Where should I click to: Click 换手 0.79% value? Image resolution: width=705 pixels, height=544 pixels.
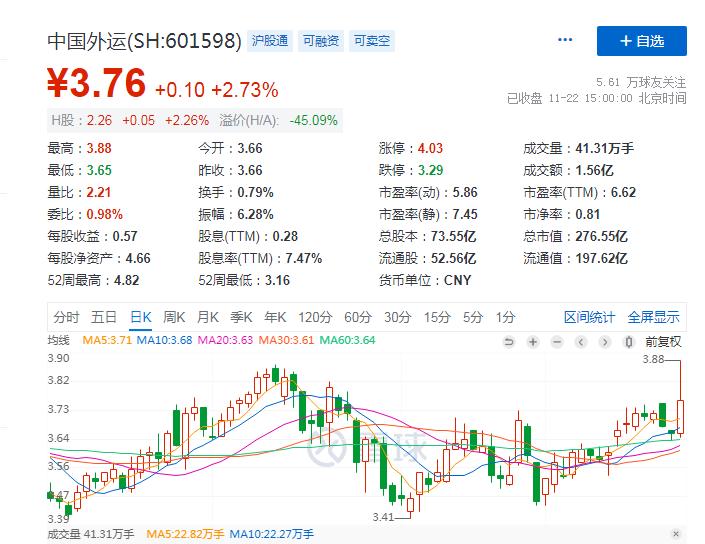(255, 192)
